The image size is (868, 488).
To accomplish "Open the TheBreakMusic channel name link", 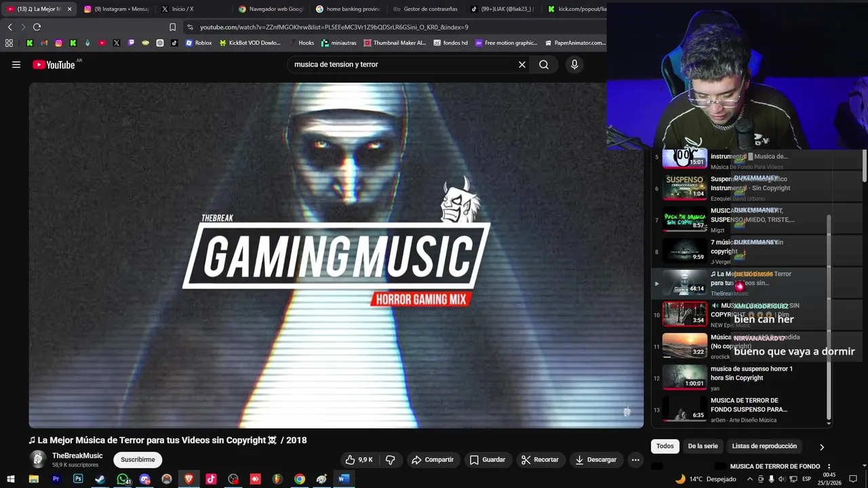I will [x=77, y=455].
